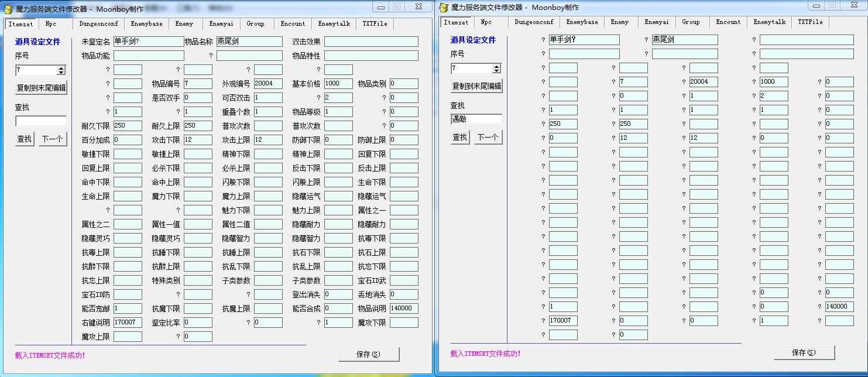Click the 能否宠邮 field

(128, 309)
